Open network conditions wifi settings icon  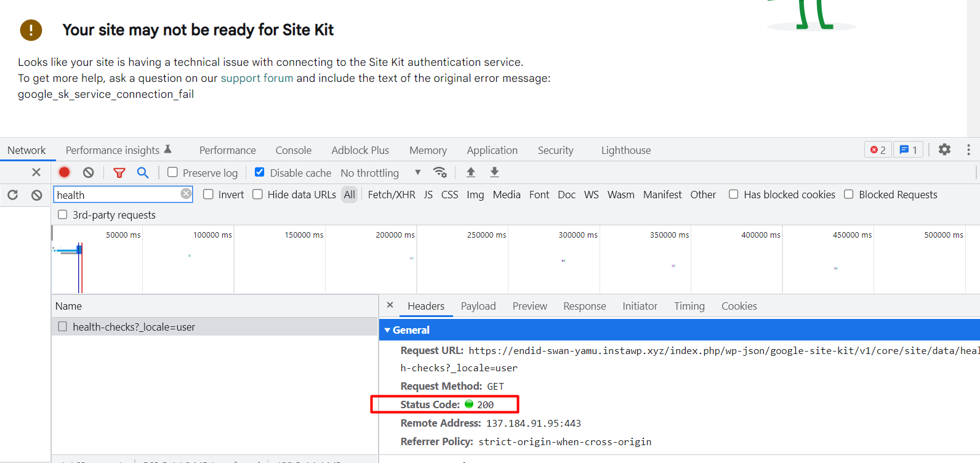click(x=440, y=172)
